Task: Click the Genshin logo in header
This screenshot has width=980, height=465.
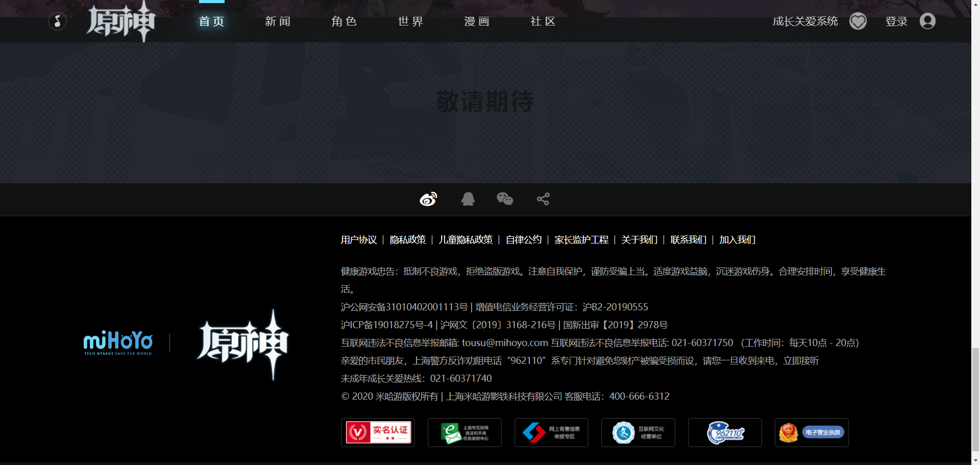Action: pyautogui.click(x=120, y=21)
